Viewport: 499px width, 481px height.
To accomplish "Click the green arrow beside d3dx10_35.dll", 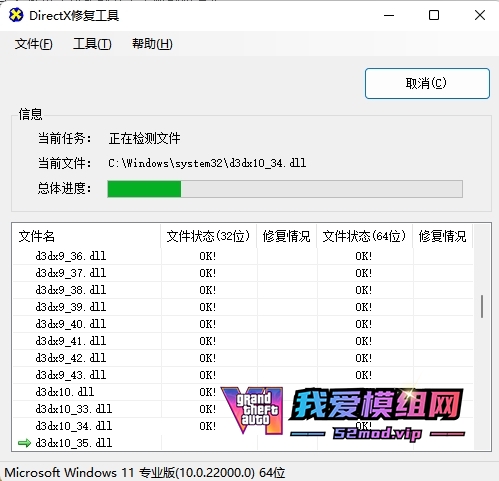I will click(24, 443).
